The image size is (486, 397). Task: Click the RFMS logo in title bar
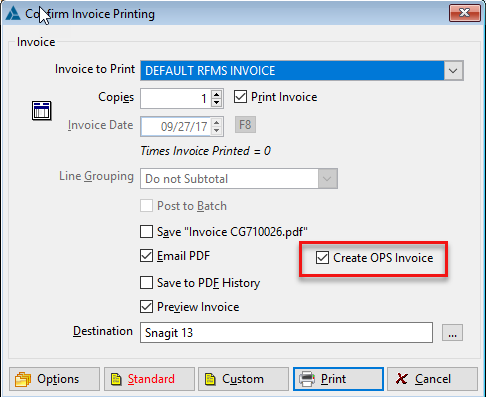[x=13, y=14]
